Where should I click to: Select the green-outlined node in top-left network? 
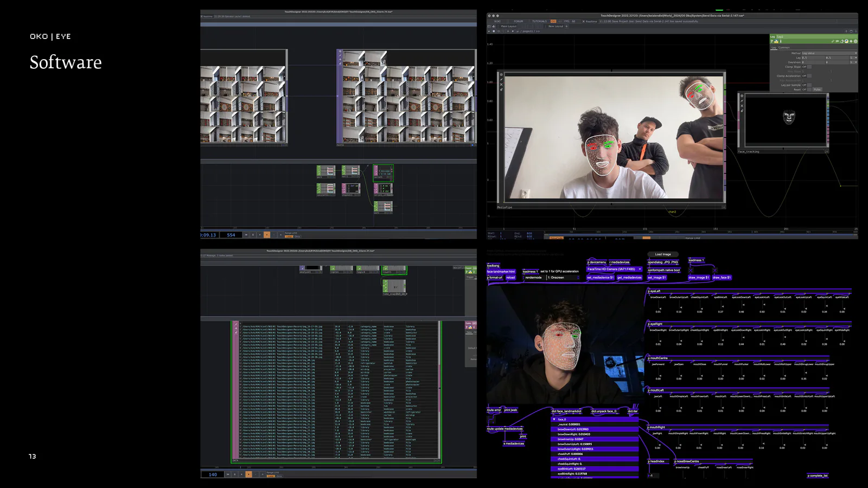[x=383, y=172]
